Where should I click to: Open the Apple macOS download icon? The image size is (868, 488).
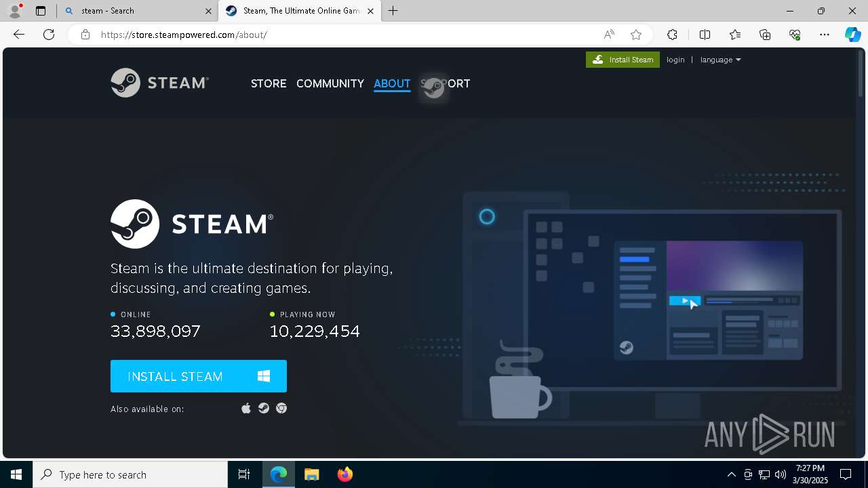coord(246,408)
